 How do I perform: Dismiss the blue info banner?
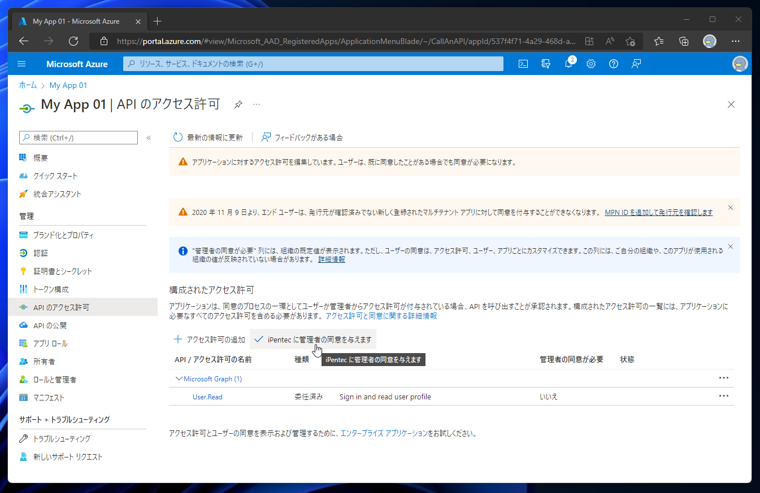point(730,247)
